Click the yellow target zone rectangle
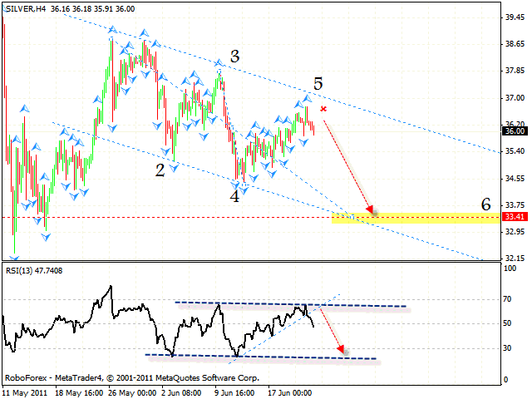 [x=416, y=218]
